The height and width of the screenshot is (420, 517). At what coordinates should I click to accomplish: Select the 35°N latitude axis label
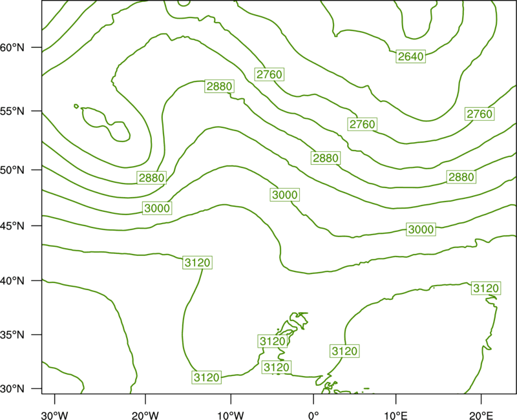pyautogui.click(x=12, y=335)
